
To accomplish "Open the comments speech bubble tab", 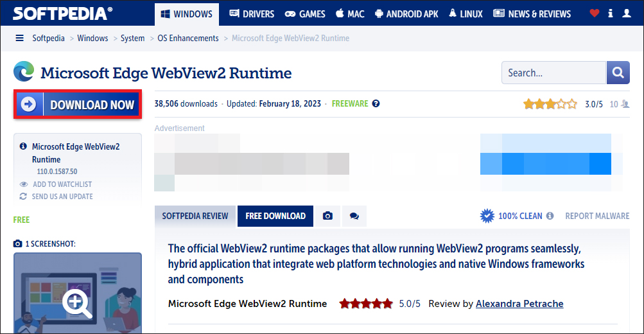I will point(354,216).
